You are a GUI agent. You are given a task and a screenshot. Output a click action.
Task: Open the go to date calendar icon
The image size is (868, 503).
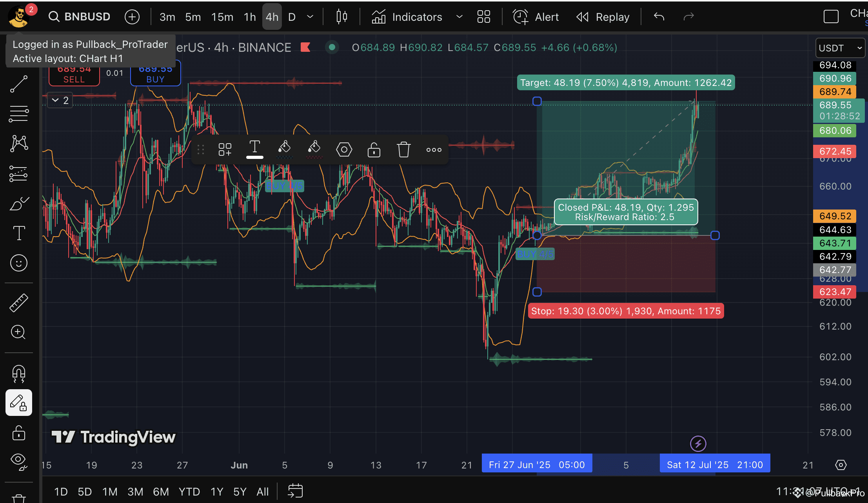(x=295, y=491)
